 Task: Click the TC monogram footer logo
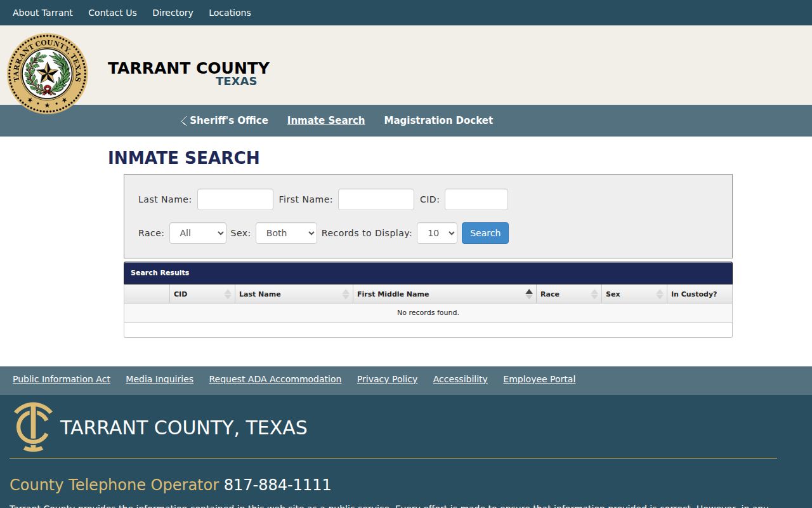pos(32,427)
